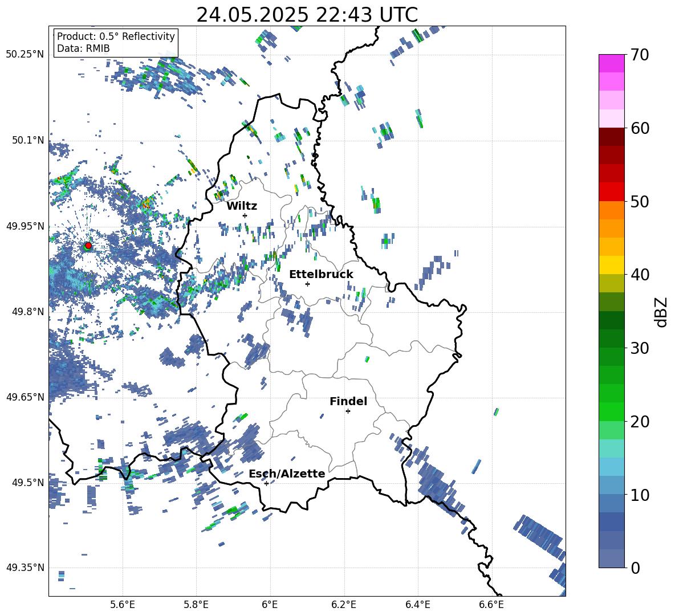Click the '6.2°E' longitude label
The height and width of the screenshot is (616, 675).
click(x=344, y=605)
